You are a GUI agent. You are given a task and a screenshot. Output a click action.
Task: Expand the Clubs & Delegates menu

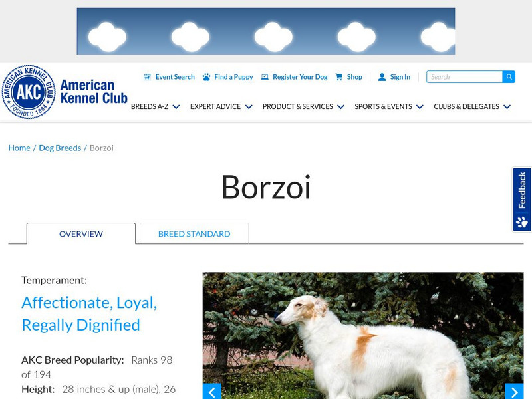tap(472, 106)
